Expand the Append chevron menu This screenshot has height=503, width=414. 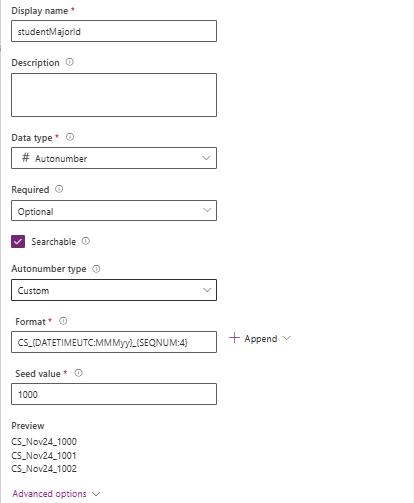point(287,338)
